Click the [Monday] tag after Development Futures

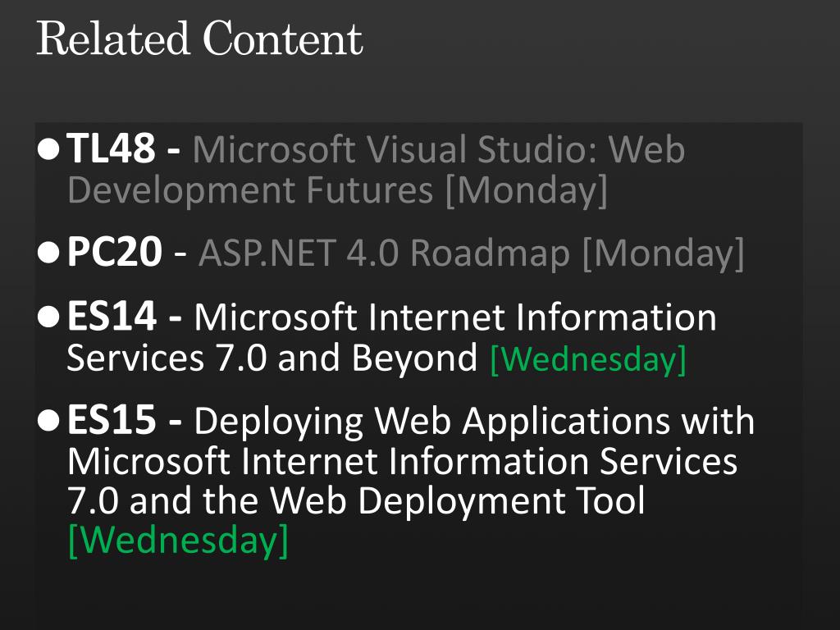tap(527, 190)
